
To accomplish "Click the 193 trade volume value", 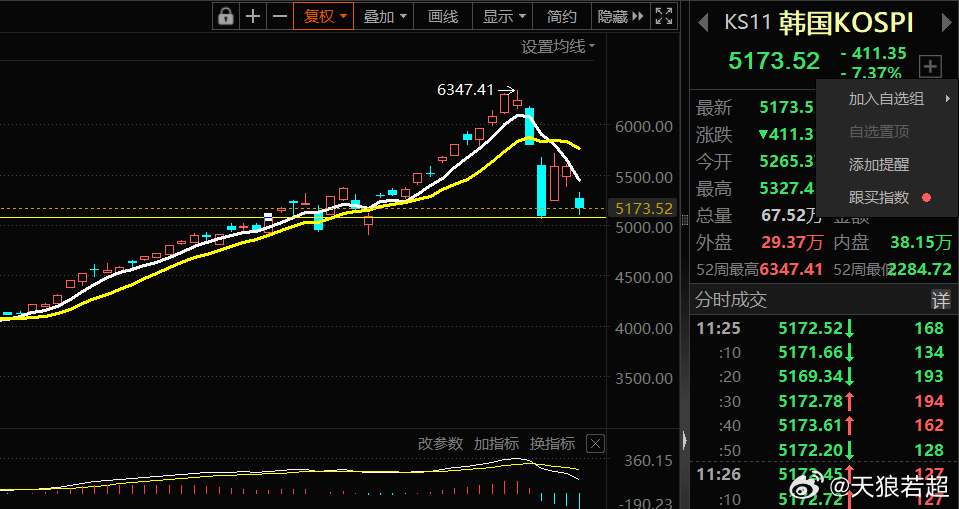I will 929,376.
